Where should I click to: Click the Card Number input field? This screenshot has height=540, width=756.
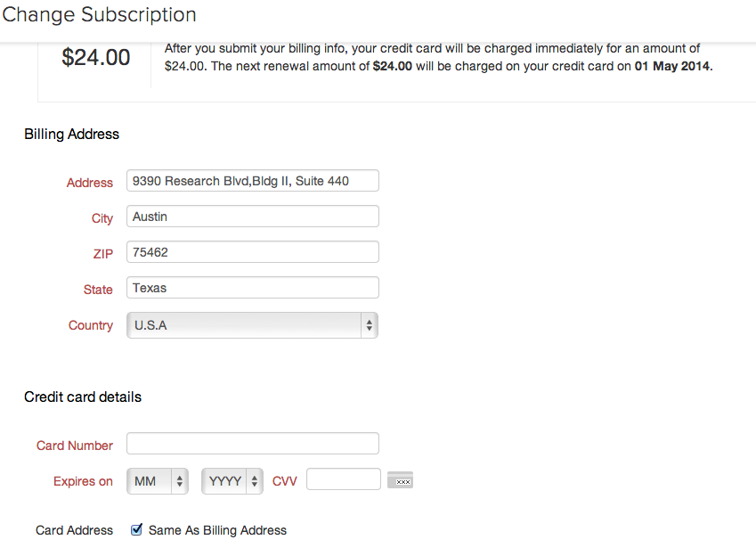tap(253, 444)
